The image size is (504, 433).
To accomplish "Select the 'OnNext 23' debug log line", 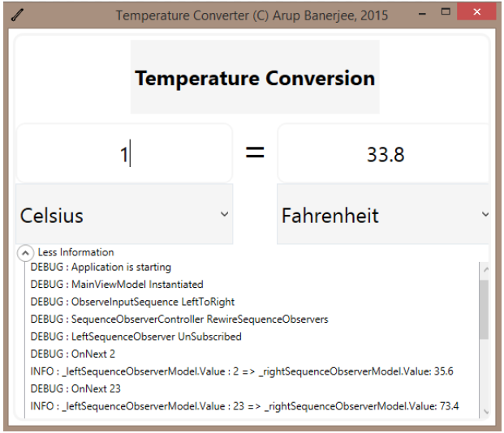I will pos(75,389).
